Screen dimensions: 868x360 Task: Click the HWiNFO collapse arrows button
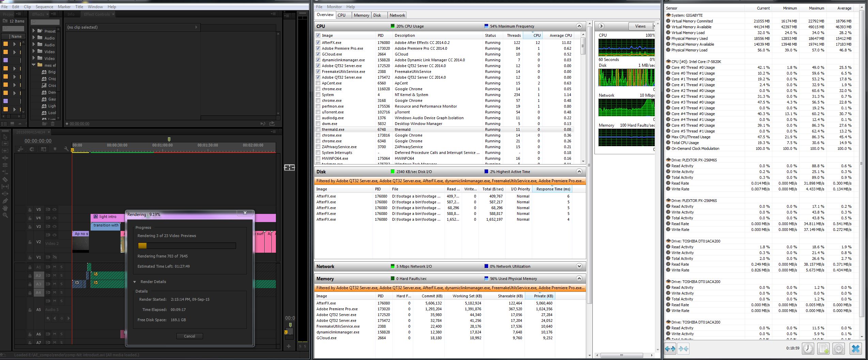pyautogui.click(x=683, y=348)
